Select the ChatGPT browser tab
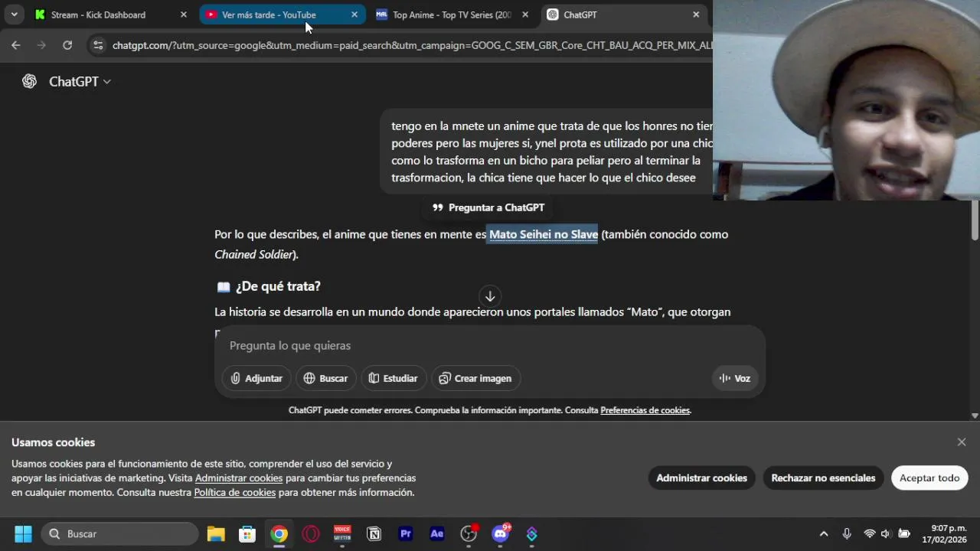 [x=622, y=15]
